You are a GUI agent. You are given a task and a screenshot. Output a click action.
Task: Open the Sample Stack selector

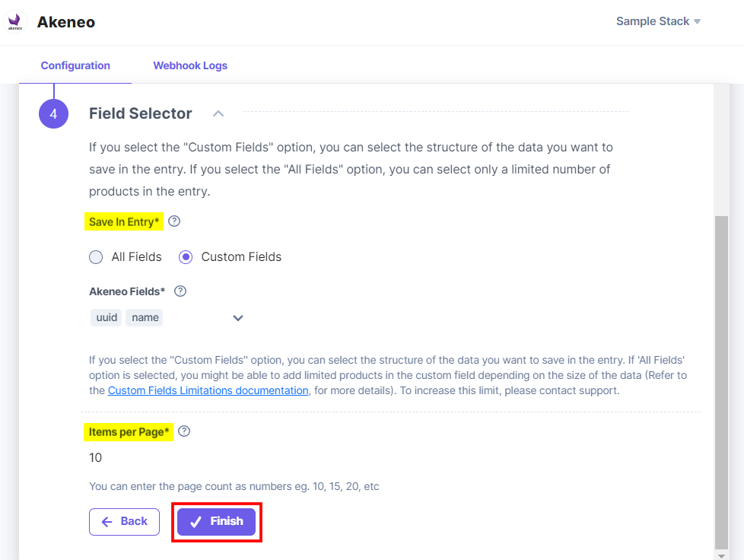tap(653, 21)
